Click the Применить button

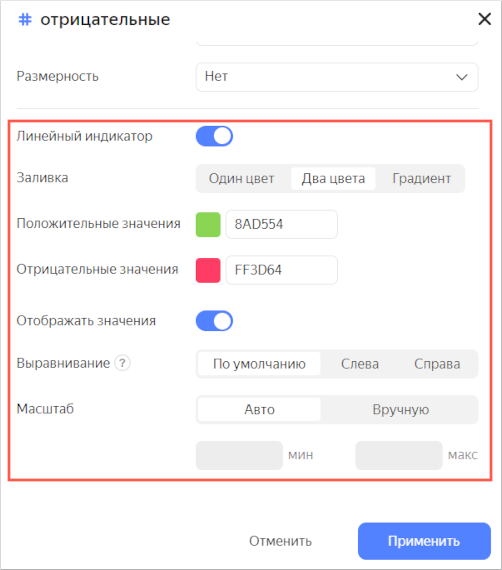point(424,541)
